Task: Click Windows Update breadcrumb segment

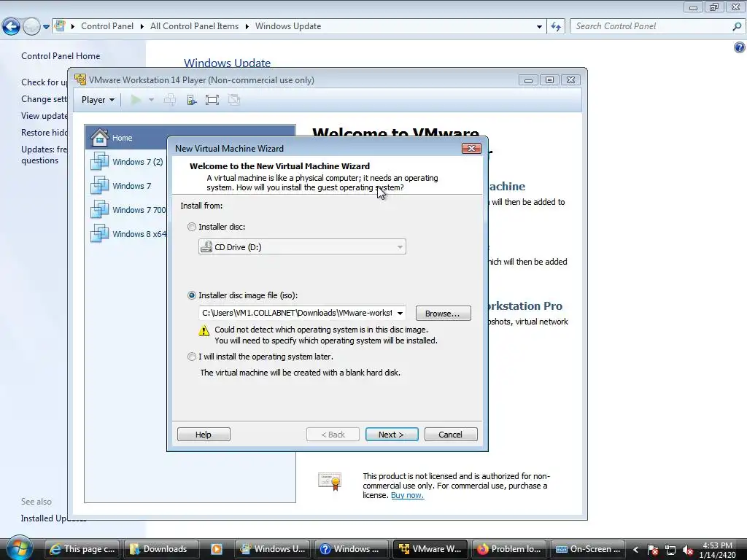Action: (x=288, y=26)
